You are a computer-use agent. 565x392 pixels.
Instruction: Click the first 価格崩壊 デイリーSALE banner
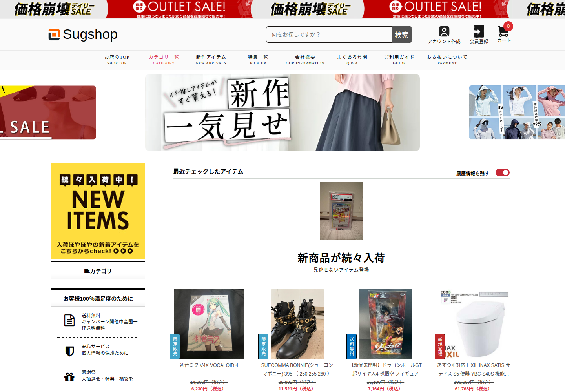tap(54, 9)
